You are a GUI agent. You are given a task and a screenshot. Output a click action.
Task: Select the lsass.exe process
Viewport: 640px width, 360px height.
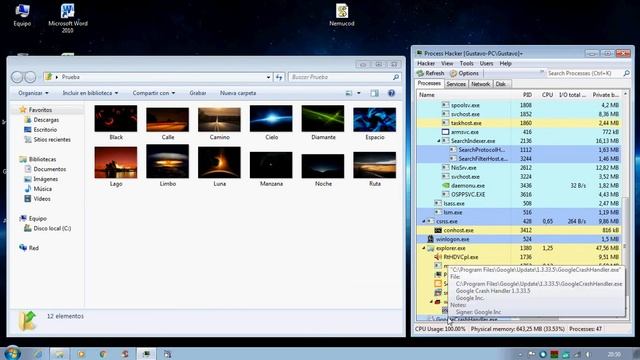[x=519, y=204]
